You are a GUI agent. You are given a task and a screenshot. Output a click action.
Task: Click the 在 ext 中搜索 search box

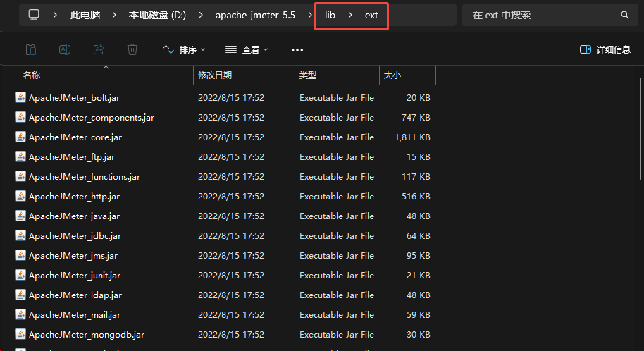550,16
